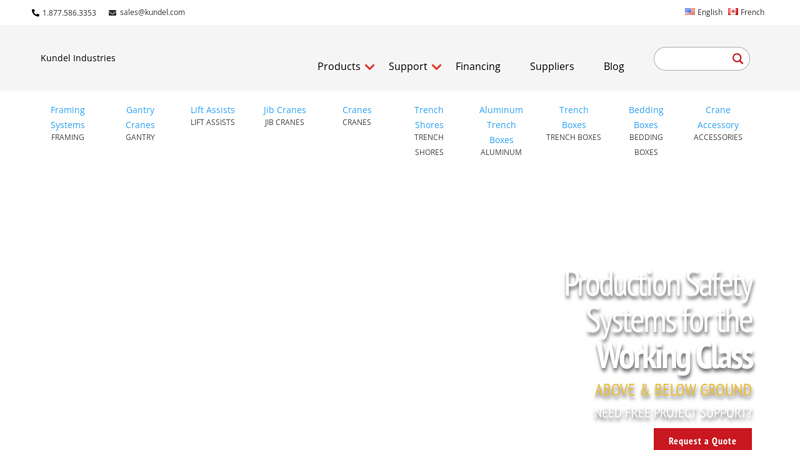
Task: Open the Bedding Boxes category
Action: tap(646, 117)
